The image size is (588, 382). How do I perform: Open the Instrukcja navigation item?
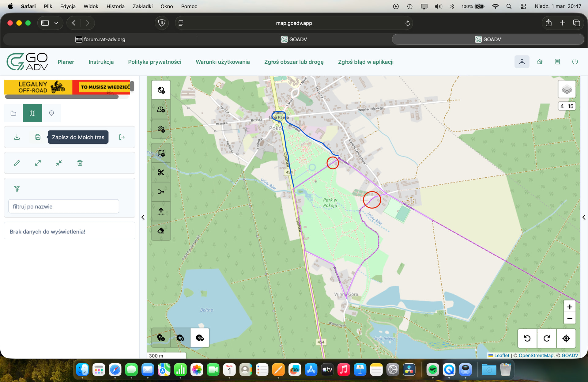click(101, 62)
